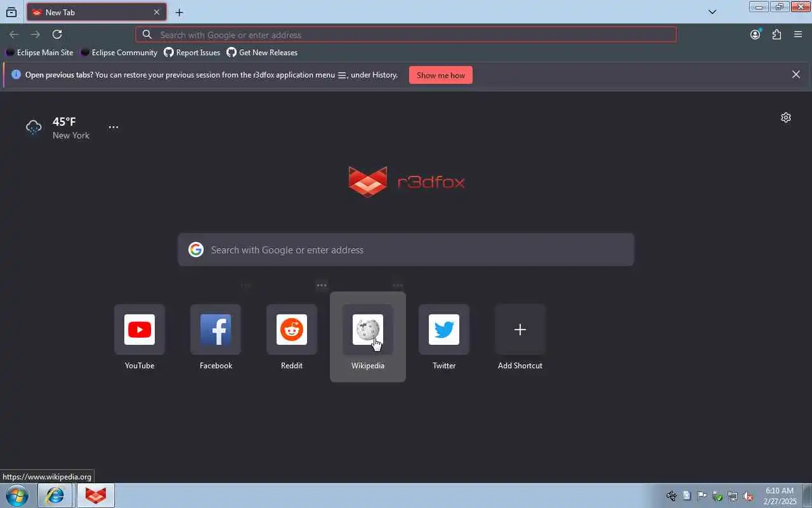
Task: Click the Add Shortcut plus tile
Action: 520,330
